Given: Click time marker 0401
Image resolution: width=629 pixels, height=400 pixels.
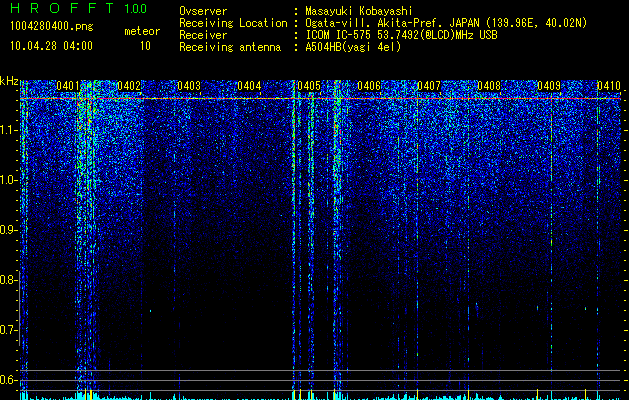Looking at the screenshot, I should click(x=68, y=85).
